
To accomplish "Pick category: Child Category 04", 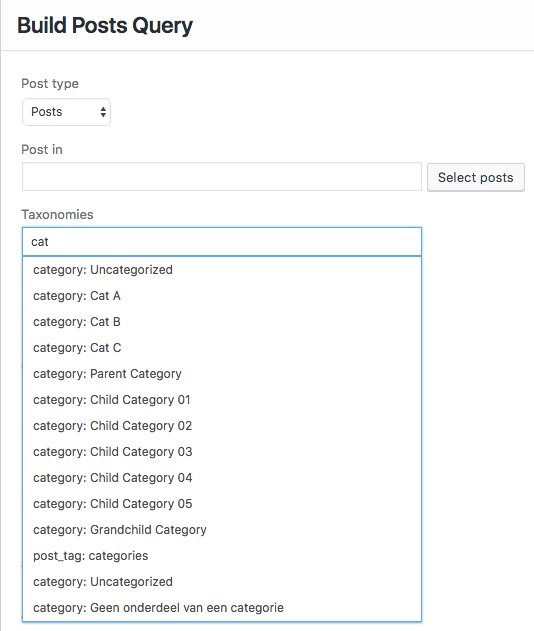I will 222,478.
